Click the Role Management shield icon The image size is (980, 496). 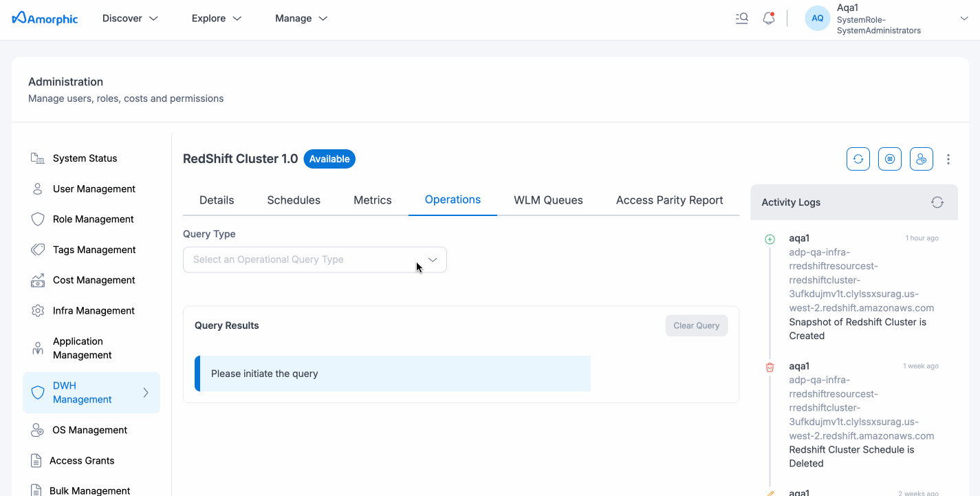(38, 219)
